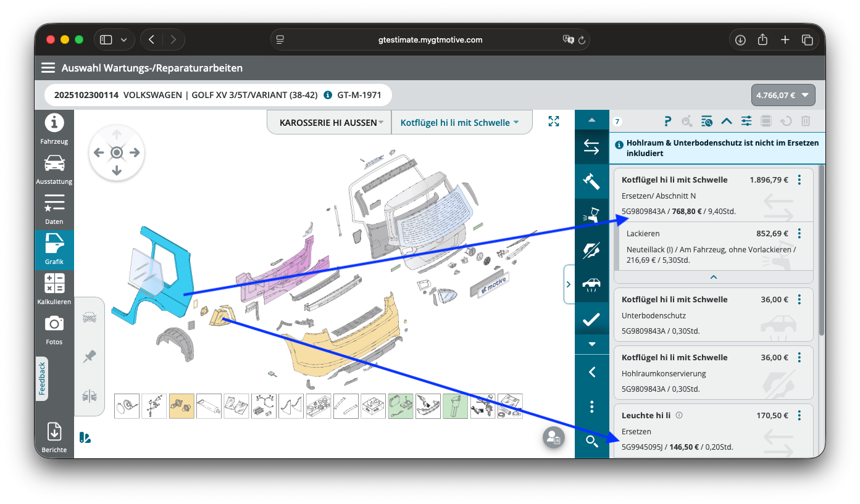Open the Fotos camera section
This screenshot has width=860, height=504.
(x=54, y=330)
